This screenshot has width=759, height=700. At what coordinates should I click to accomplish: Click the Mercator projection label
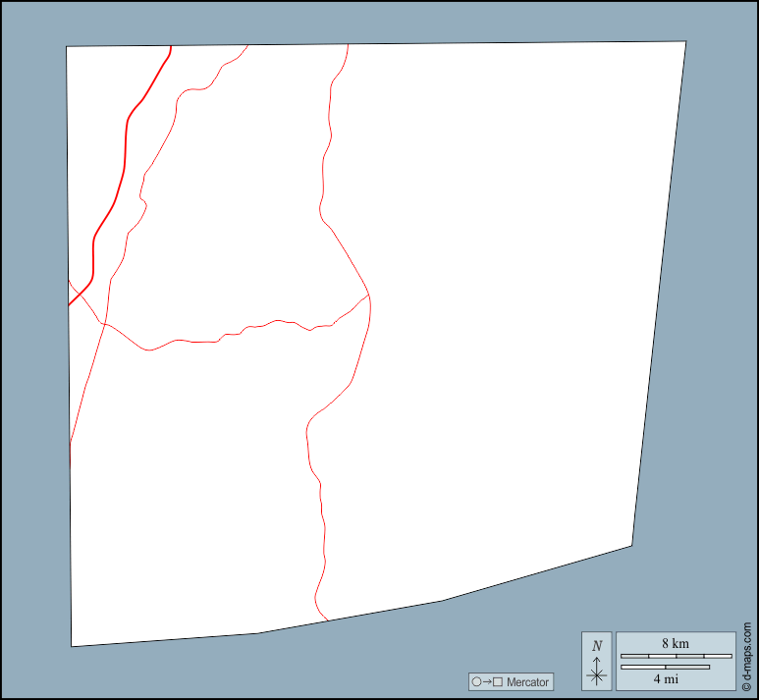pyautogui.click(x=527, y=681)
